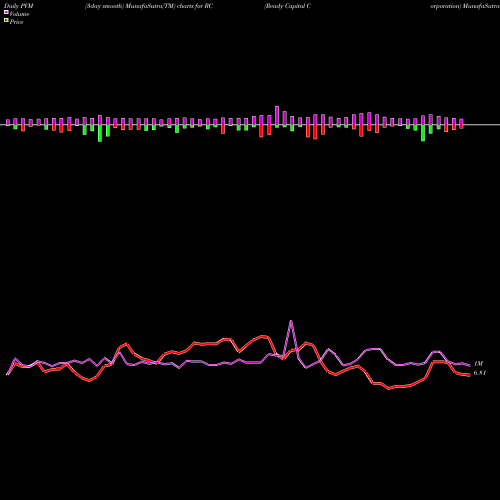Click the Price legend color swatch
The height and width of the screenshot is (500, 500).
6,20
